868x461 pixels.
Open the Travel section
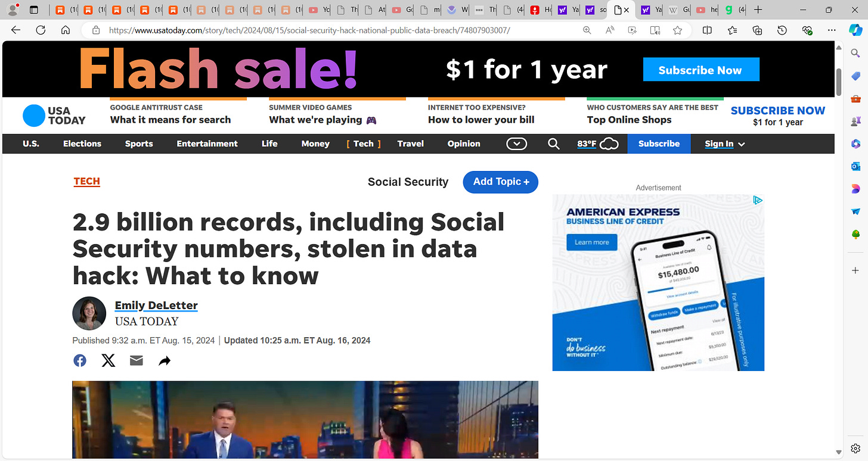[x=410, y=144]
